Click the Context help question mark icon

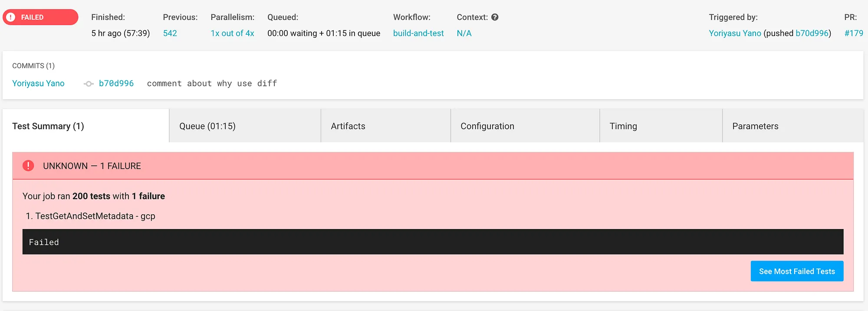tap(495, 17)
